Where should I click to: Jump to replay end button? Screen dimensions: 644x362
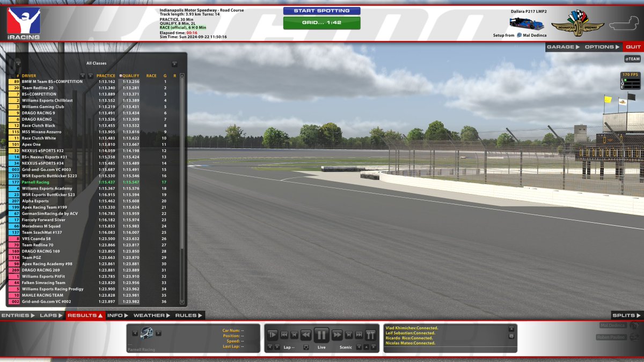[x=358, y=335]
